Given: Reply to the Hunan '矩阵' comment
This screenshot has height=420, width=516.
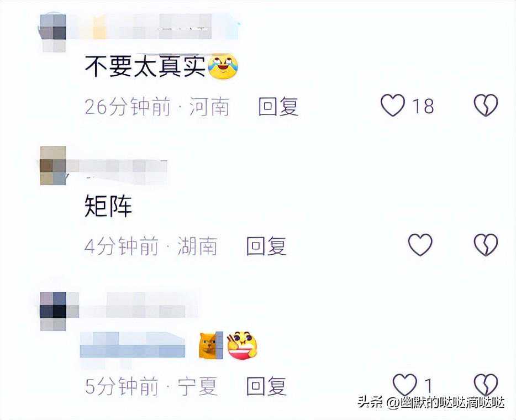Looking at the screenshot, I should 266,246.
